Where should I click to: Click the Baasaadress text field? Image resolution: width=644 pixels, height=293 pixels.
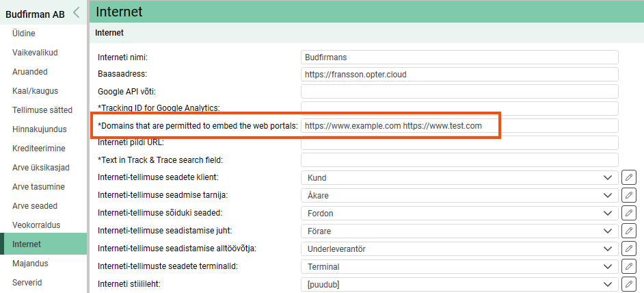459,74
